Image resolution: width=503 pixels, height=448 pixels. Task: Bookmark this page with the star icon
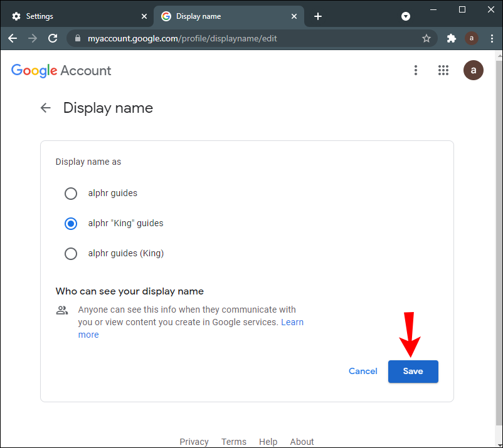tap(426, 38)
